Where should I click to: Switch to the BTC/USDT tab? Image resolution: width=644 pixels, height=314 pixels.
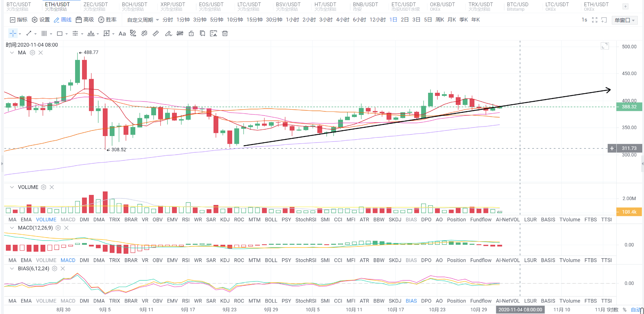pos(19,6)
